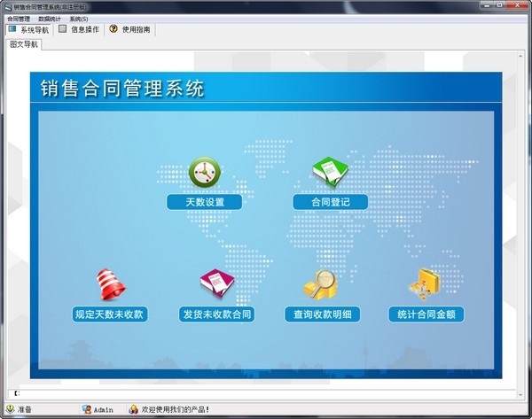Click the 信息操作 square icon
The image size is (532, 419).
[x=62, y=29]
